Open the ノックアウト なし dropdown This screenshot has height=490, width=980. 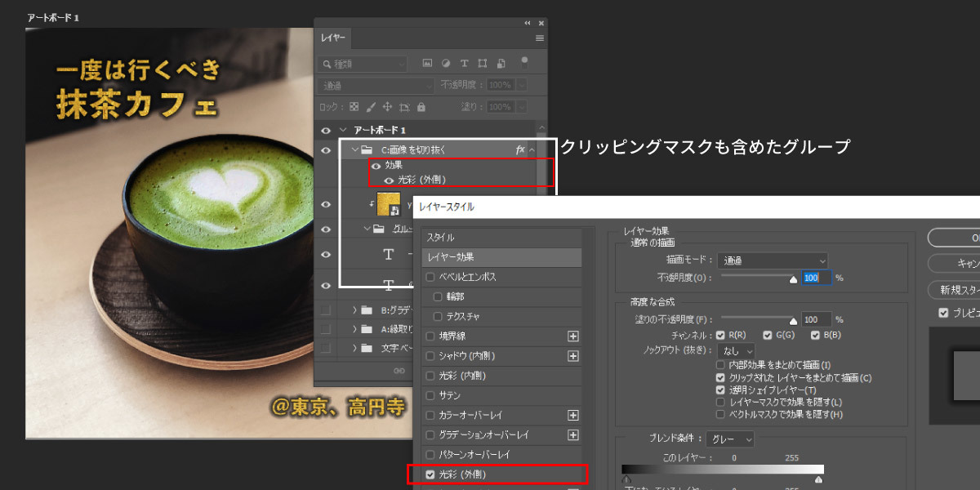(737, 350)
